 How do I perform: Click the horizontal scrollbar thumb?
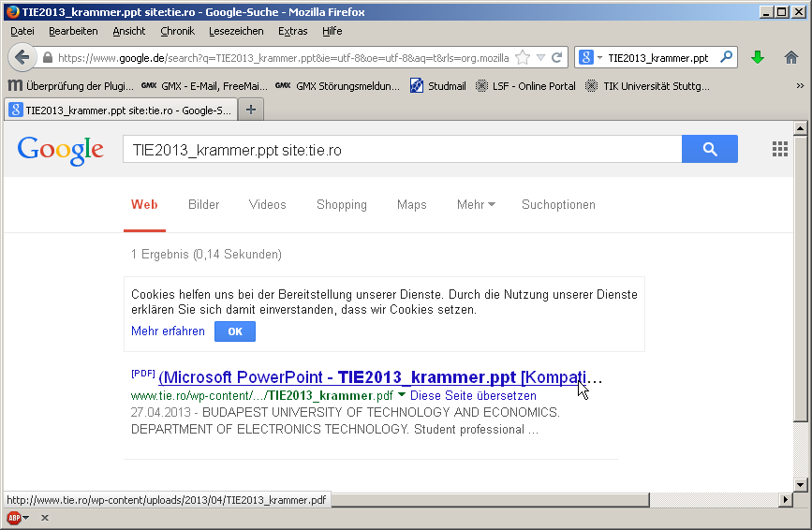[490, 499]
